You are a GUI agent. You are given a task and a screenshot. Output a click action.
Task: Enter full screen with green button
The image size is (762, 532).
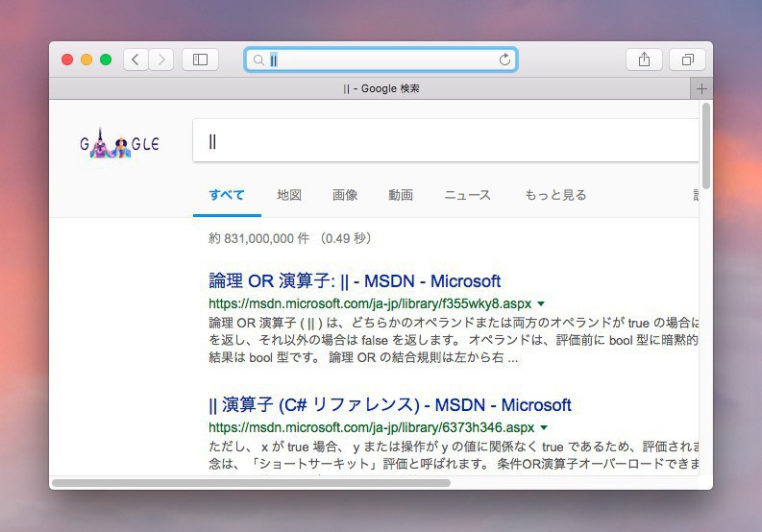[106, 60]
